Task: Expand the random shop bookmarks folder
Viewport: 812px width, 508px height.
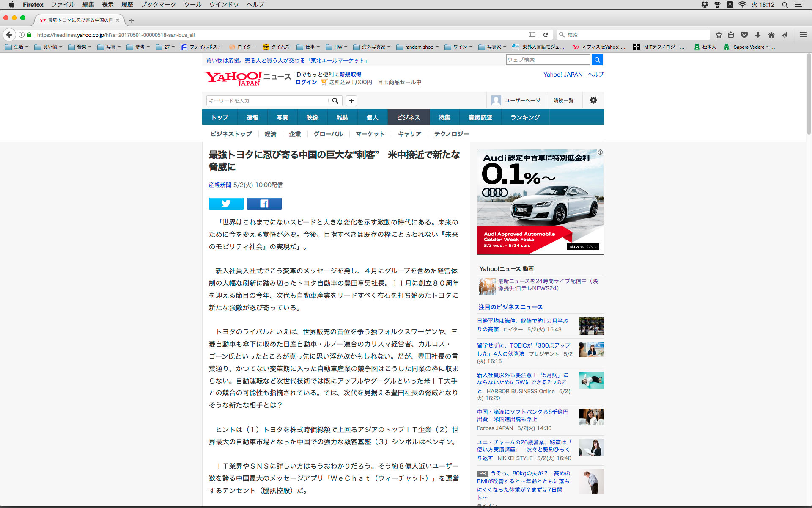Action: pos(417,47)
